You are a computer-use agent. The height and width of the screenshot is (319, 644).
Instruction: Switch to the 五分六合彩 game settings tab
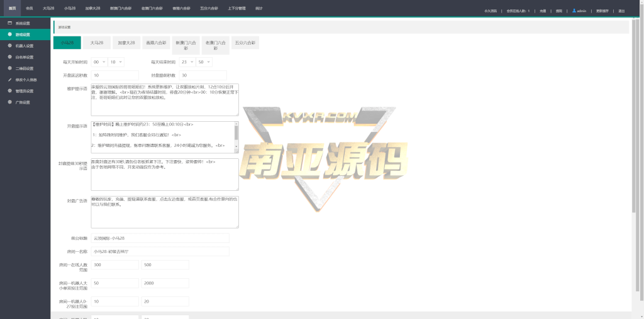pos(245,43)
